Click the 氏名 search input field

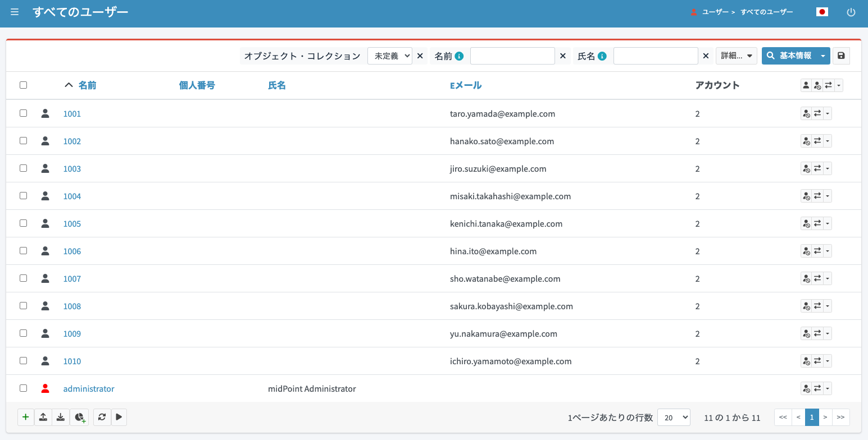(x=656, y=56)
